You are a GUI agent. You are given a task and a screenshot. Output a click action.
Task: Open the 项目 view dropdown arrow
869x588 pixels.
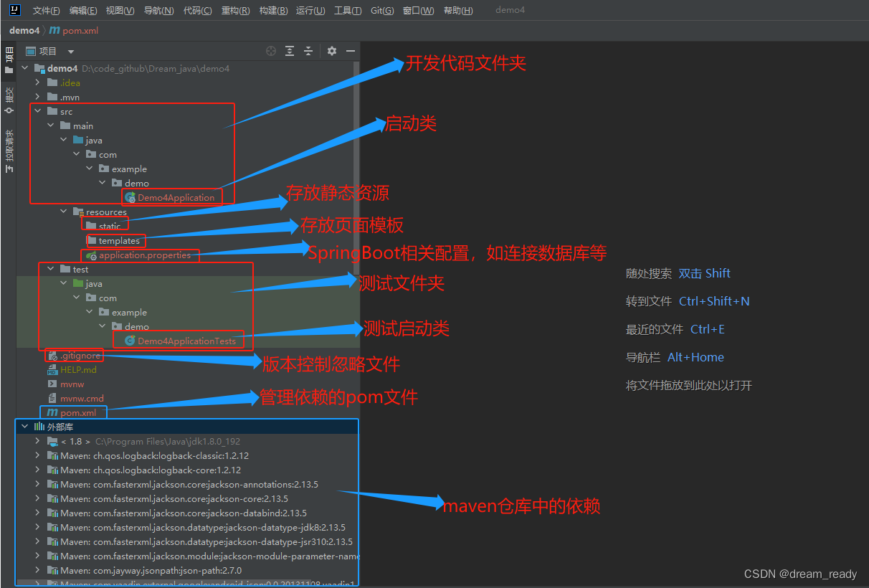70,51
